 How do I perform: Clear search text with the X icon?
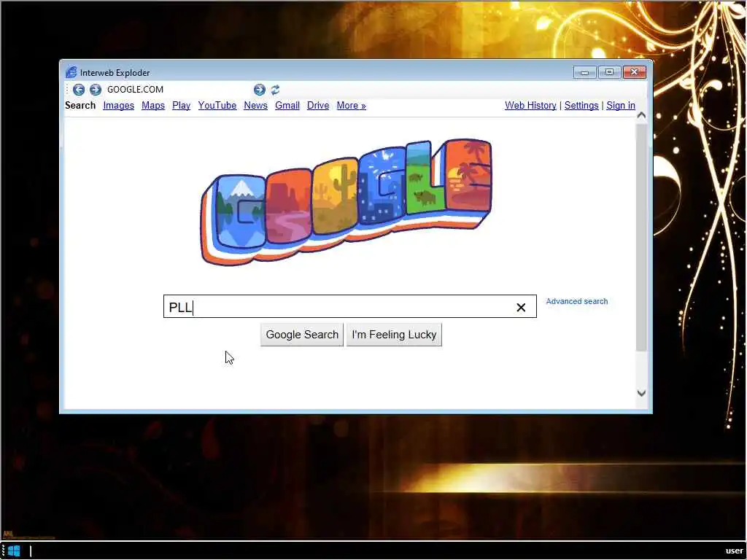point(521,308)
